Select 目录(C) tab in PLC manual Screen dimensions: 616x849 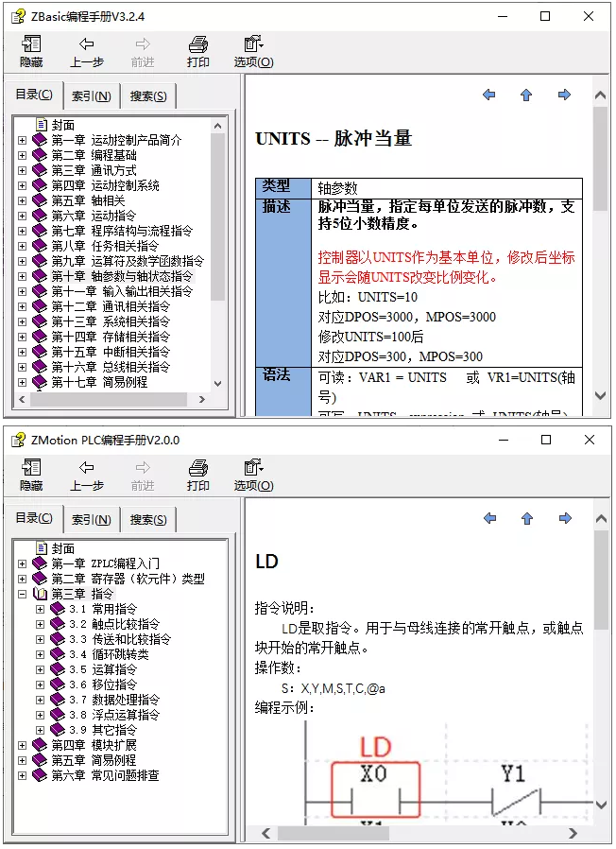coord(34,518)
